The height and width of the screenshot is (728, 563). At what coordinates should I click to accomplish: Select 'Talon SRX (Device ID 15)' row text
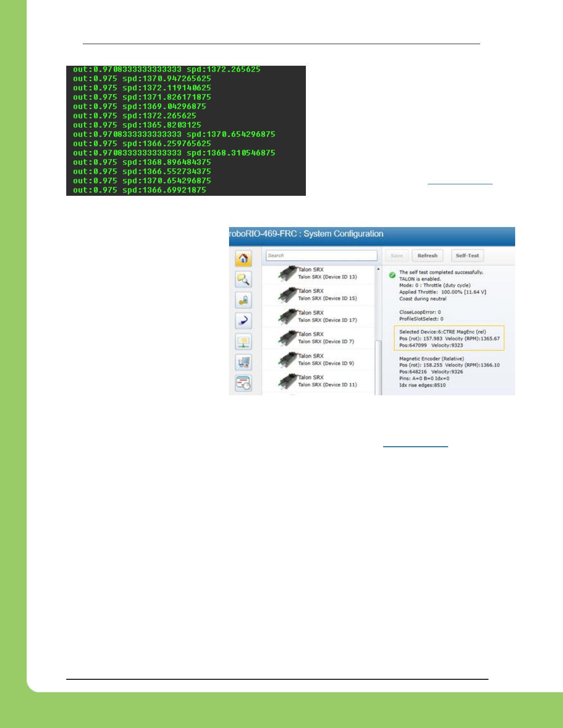click(327, 299)
